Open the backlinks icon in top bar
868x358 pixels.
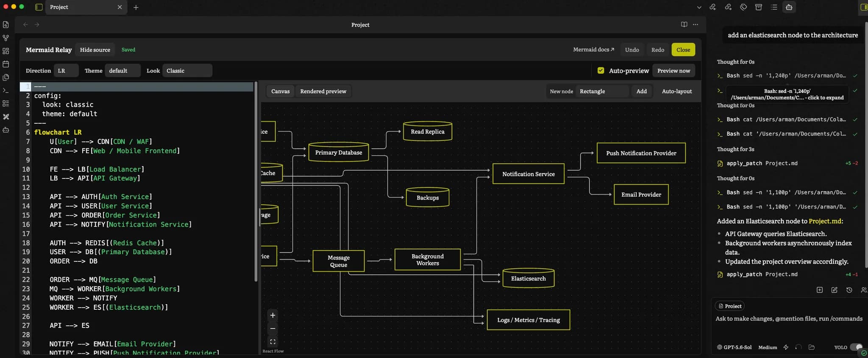(x=713, y=7)
